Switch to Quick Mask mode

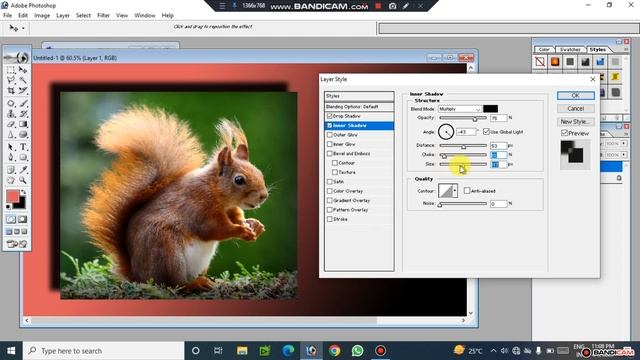[x=22, y=219]
